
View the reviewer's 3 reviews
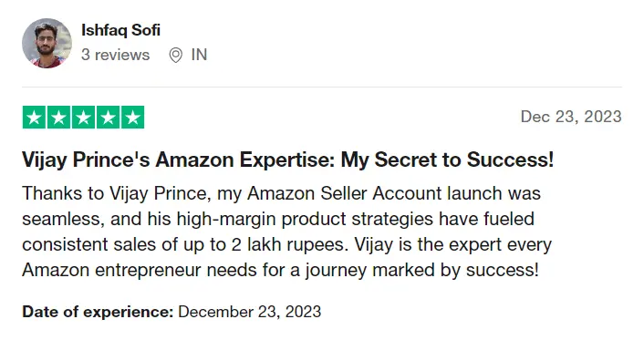(116, 55)
